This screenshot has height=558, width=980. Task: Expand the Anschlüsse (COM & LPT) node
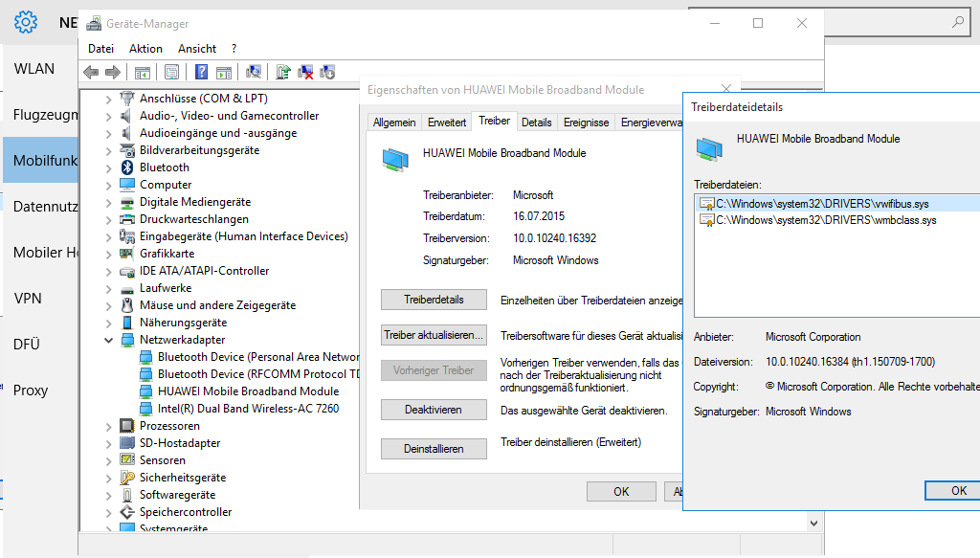click(108, 99)
